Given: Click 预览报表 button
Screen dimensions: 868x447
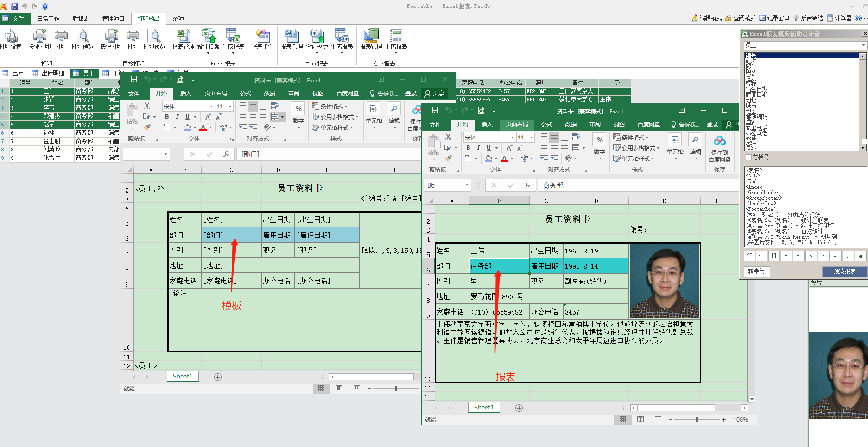Looking at the screenshot, I should coord(844,271).
